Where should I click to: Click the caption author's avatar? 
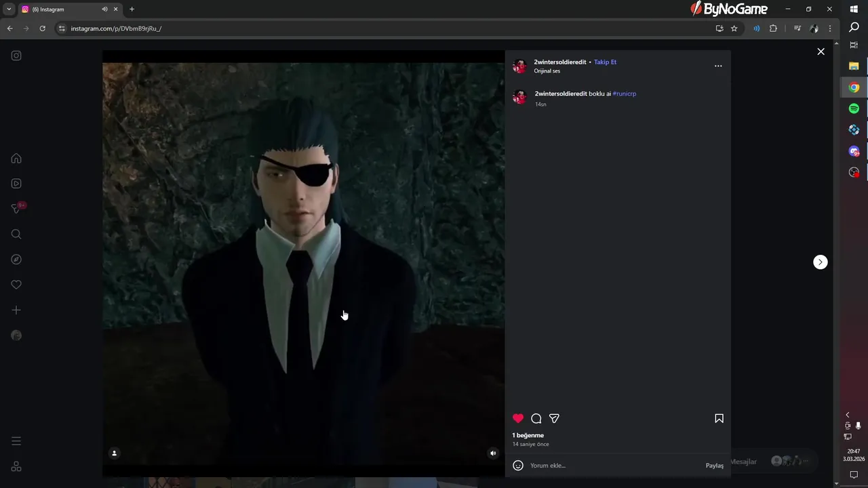519,98
